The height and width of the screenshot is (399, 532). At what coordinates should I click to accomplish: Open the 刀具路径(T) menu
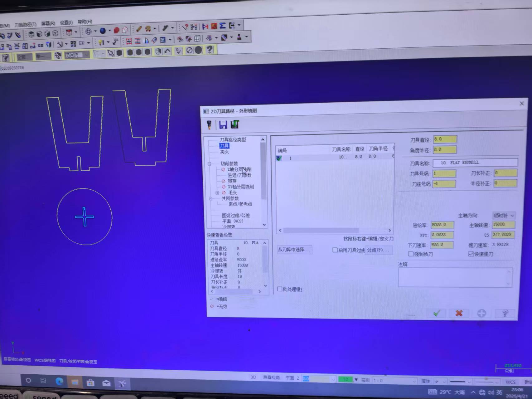click(25, 24)
